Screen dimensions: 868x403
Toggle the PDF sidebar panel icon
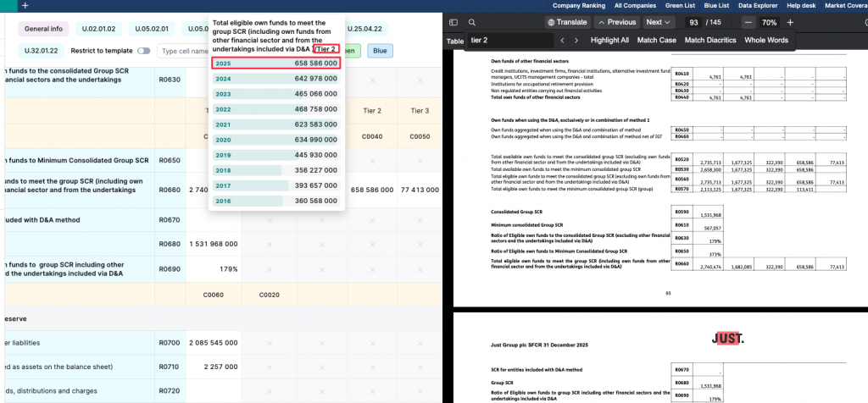(453, 22)
